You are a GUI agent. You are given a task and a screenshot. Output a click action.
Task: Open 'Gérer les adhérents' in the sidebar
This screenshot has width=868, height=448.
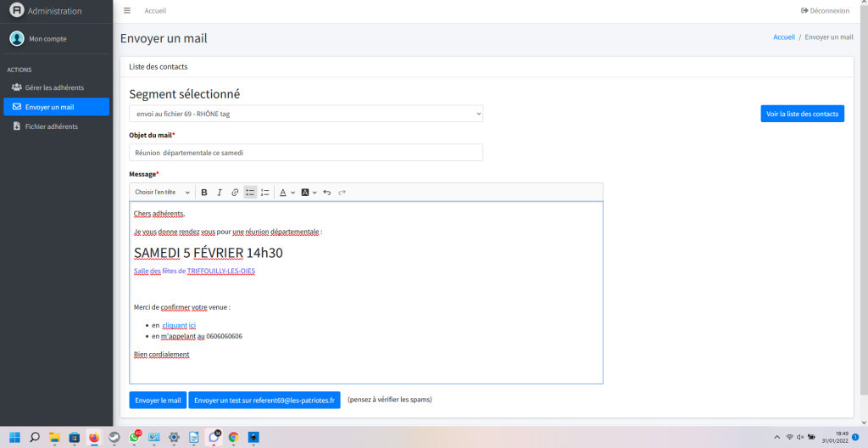pos(54,87)
